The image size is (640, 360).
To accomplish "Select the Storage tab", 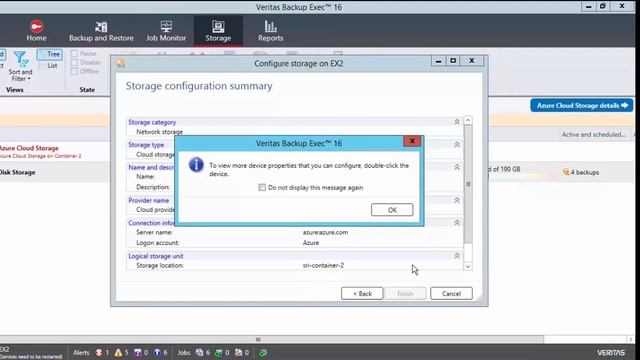I will click(218, 31).
